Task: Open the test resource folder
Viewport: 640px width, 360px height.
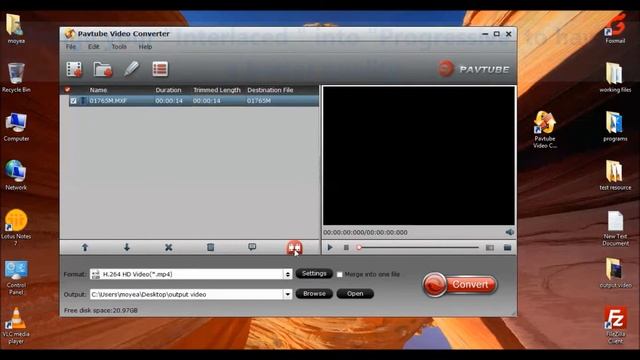Action: [616, 175]
